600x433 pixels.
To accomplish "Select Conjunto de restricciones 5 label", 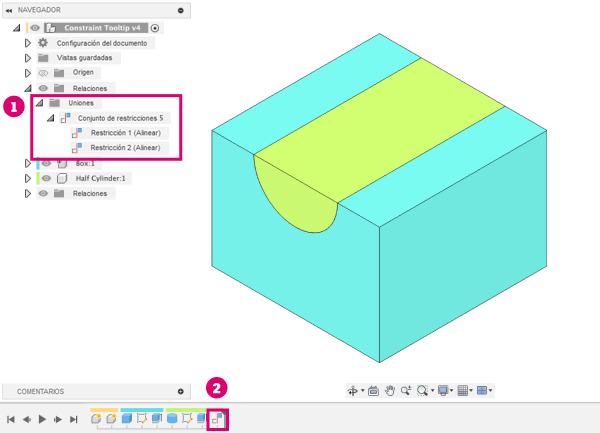I will point(121,118).
